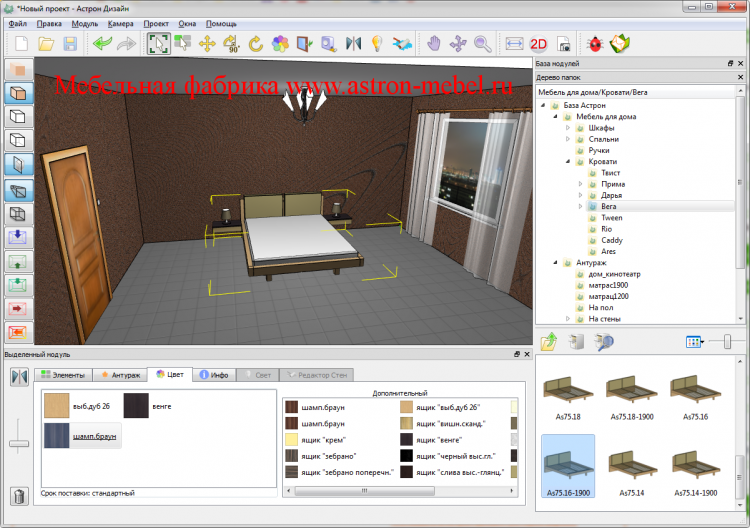Switch to the Элементы tab
Image resolution: width=750 pixels, height=528 pixels.
pos(63,375)
